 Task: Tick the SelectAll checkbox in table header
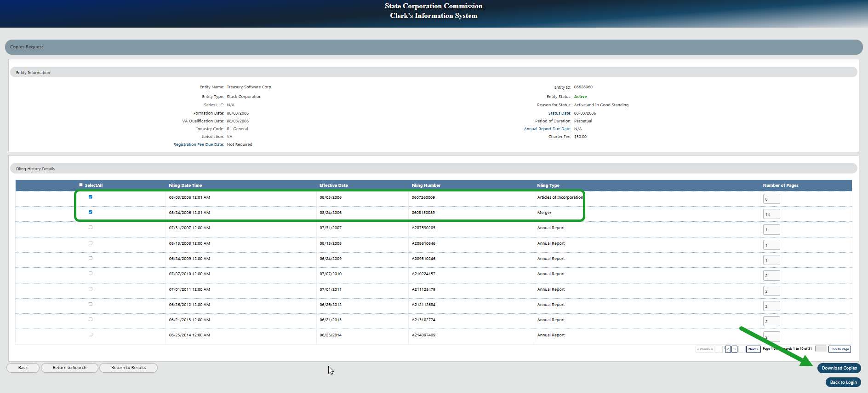point(81,185)
